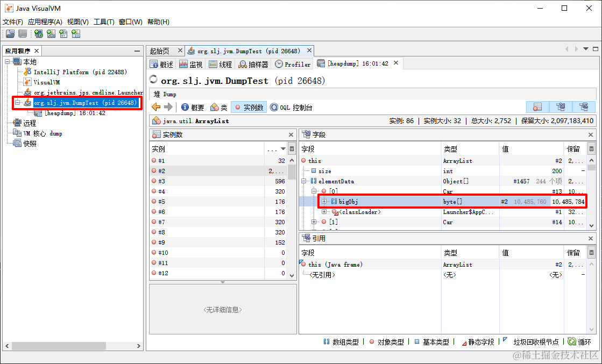
Task: Close the 引用 panel
Action: click(x=591, y=239)
